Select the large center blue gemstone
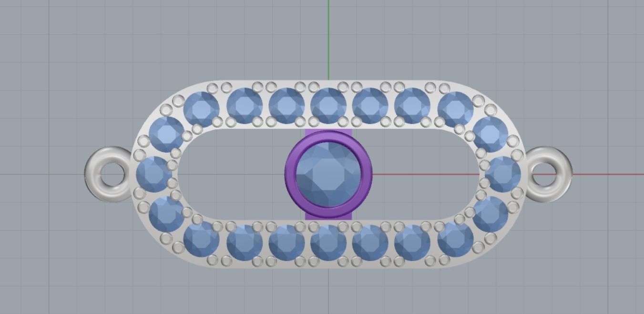 pyautogui.click(x=328, y=174)
